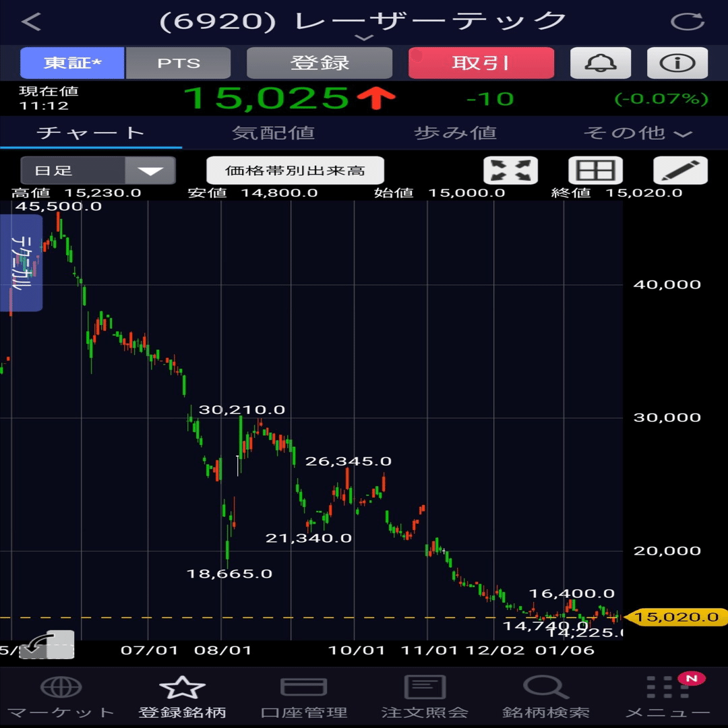The height and width of the screenshot is (728, 728).
Task: Expand the stock title chevron
Action: coord(364,38)
